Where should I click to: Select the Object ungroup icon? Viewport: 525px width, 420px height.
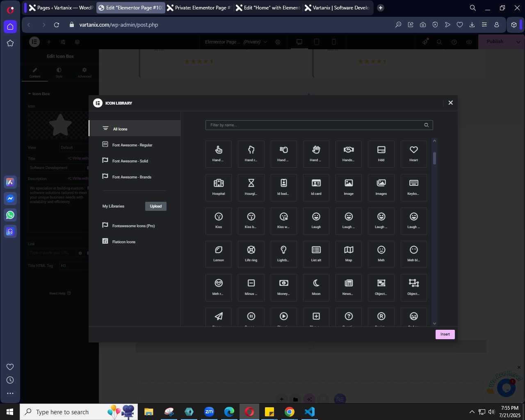coord(413,288)
